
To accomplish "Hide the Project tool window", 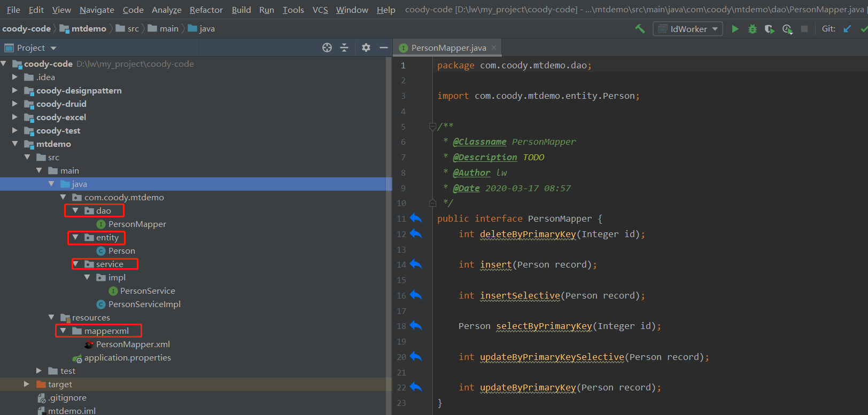I will pos(383,48).
